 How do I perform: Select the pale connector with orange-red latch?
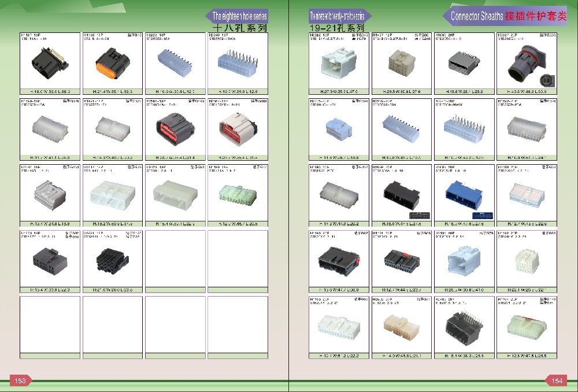527,327
